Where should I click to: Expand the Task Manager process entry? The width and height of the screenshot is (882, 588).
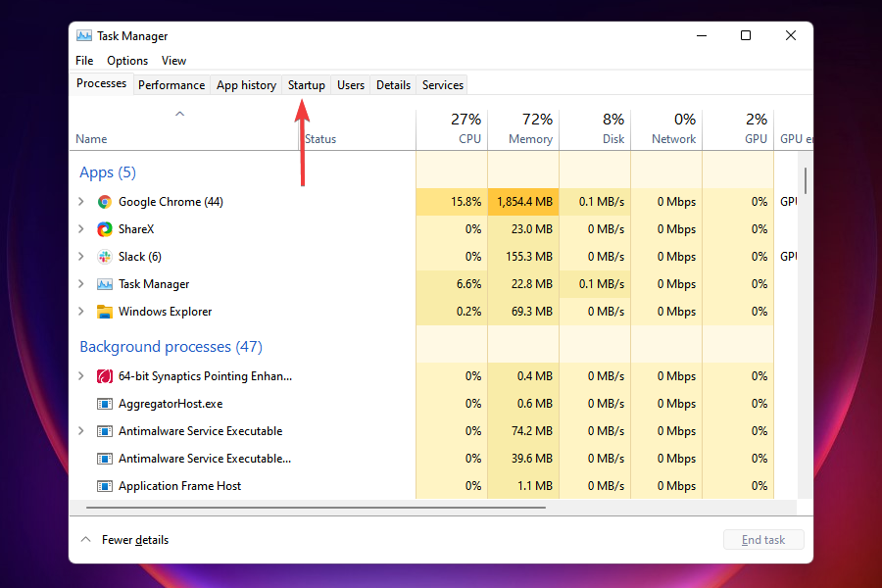[81, 284]
